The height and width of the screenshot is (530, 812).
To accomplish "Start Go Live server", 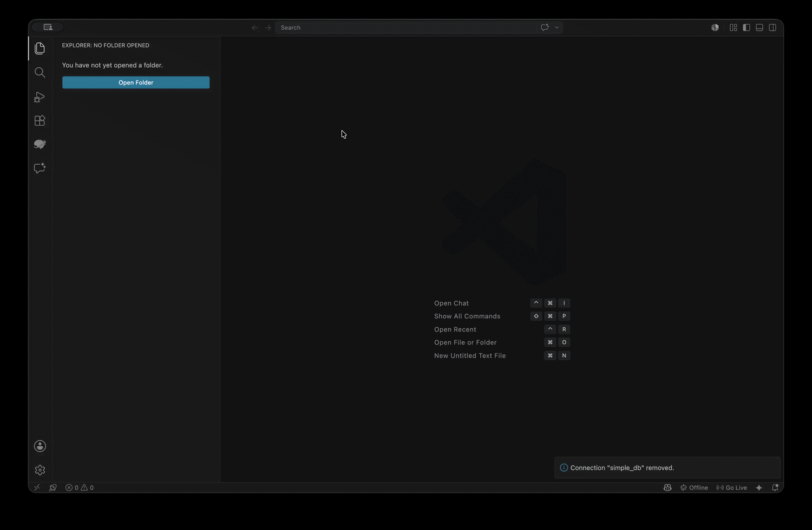I will coord(731,488).
